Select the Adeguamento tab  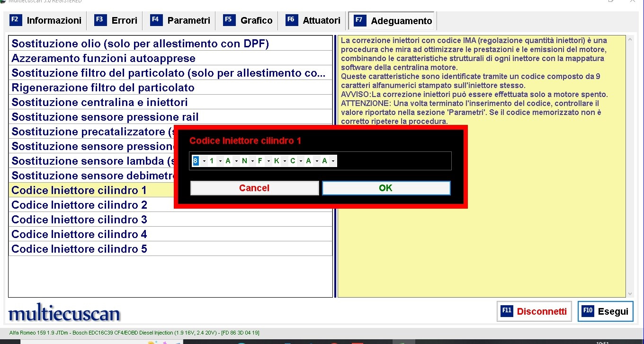pyautogui.click(x=401, y=21)
